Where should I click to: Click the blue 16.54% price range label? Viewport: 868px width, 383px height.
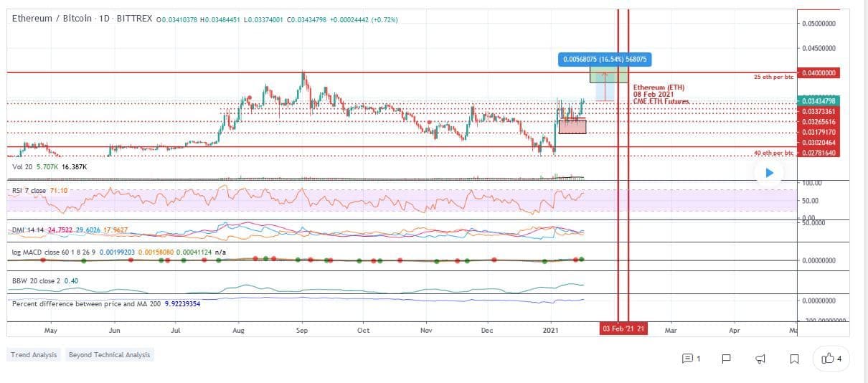(605, 60)
